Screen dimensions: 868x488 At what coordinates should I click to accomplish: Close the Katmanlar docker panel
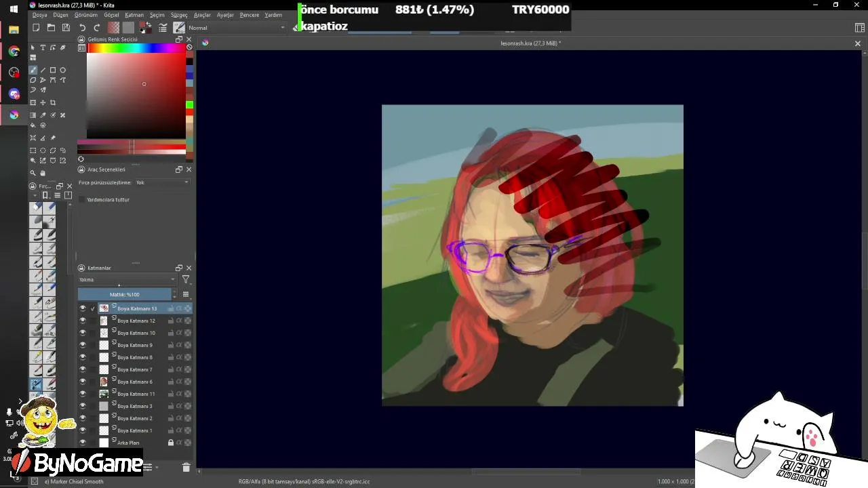pyautogui.click(x=189, y=268)
